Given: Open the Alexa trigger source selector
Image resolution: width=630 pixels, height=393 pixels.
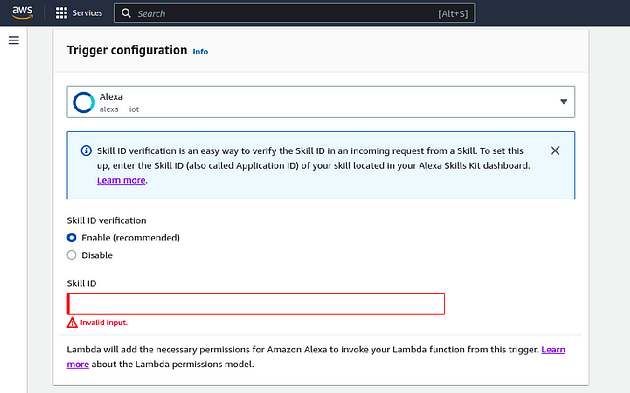Looking at the screenshot, I should coord(321,102).
